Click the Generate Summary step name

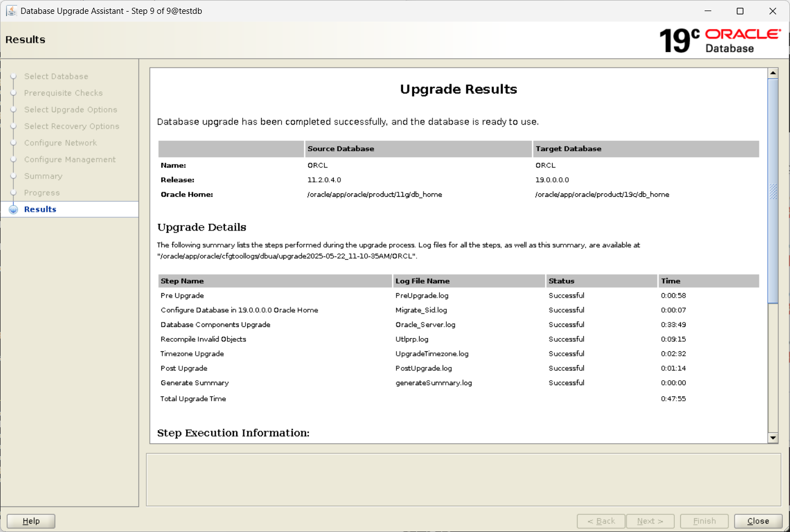click(195, 383)
